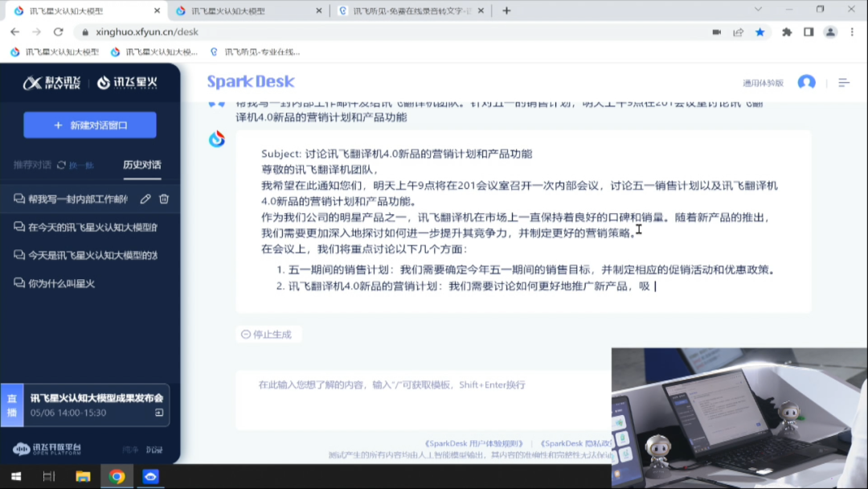Expand the Chrome tab search chevron
The image size is (868, 489).
click(x=757, y=10)
